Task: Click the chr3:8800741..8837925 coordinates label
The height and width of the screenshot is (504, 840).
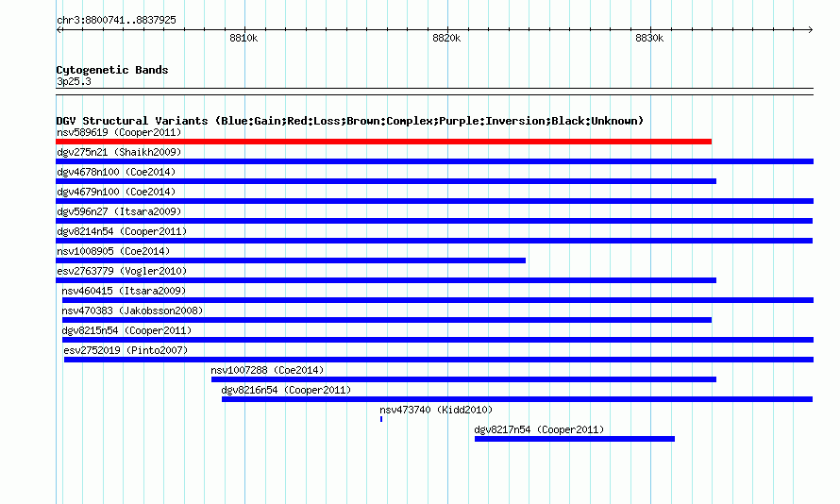Action: (x=116, y=20)
